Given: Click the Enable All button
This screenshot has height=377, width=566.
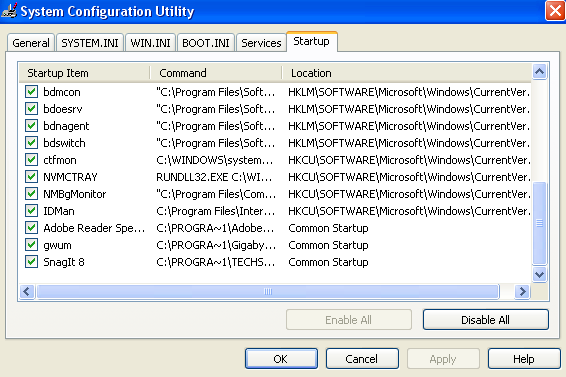Looking at the screenshot, I should tap(349, 320).
